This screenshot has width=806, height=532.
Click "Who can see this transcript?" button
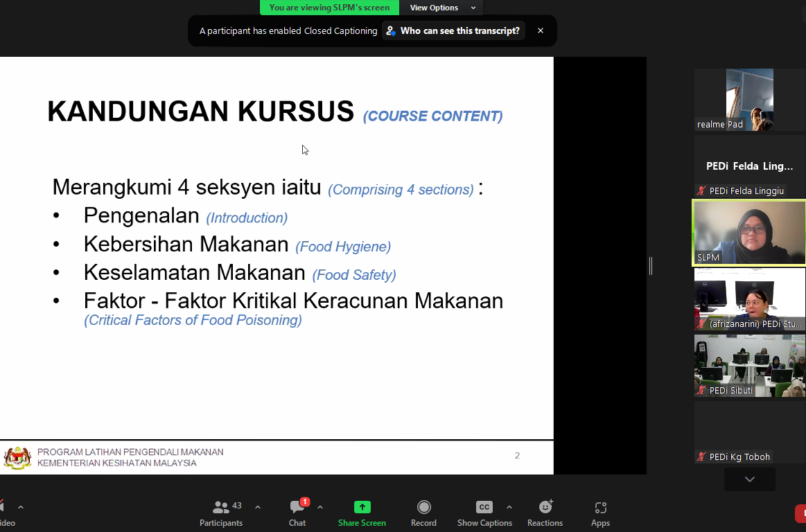(x=453, y=30)
